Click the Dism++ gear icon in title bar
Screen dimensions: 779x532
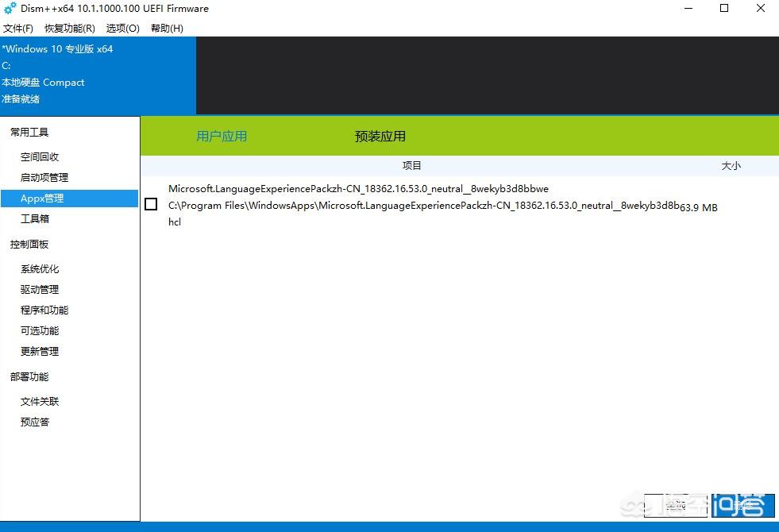[x=10, y=9]
